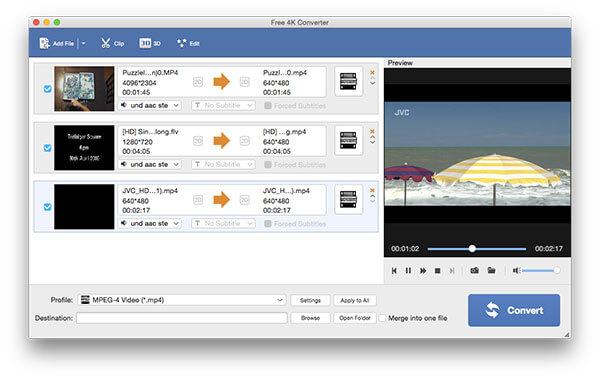Click the Browse button

click(310, 318)
